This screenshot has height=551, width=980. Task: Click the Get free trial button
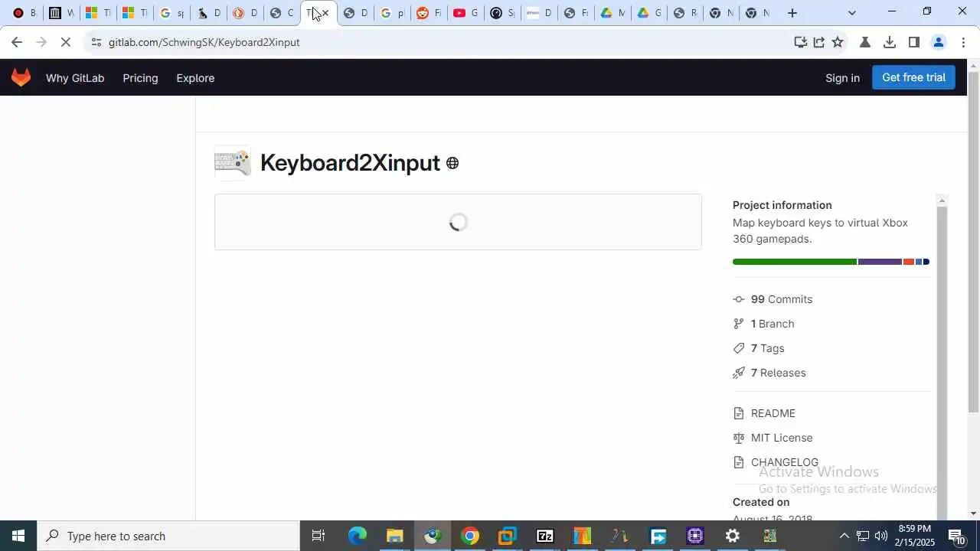pos(913,77)
